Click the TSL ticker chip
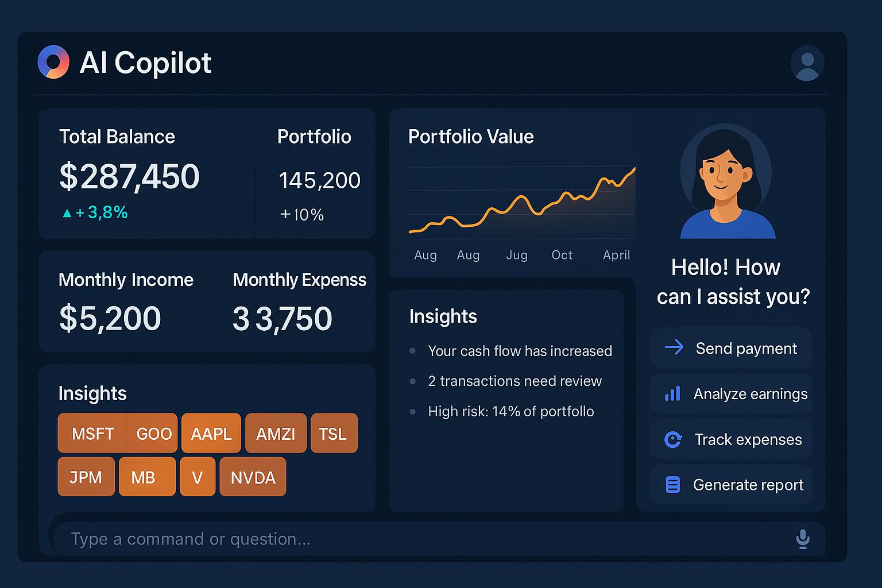This screenshot has height=588, width=882. click(x=334, y=433)
